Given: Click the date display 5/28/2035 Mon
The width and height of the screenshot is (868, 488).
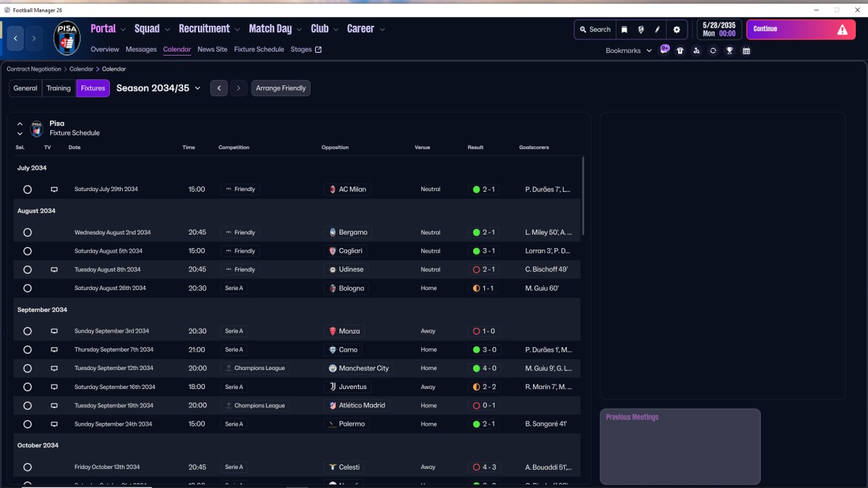Looking at the screenshot, I should pos(719,30).
